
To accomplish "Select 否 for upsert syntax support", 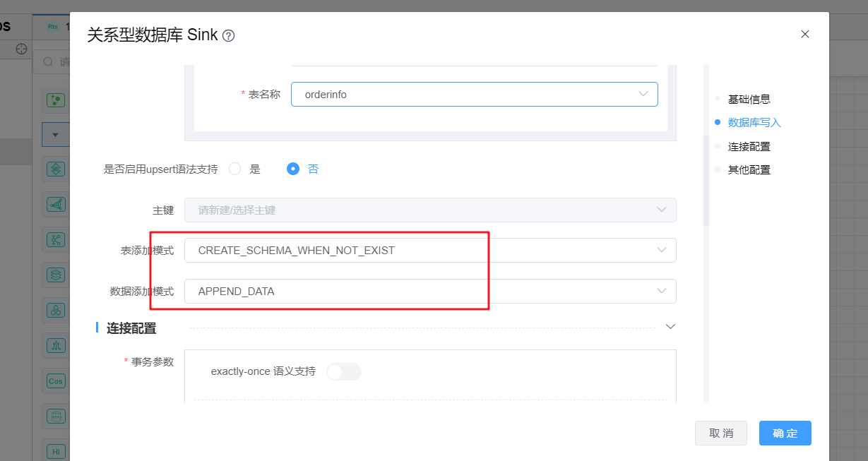I will [x=293, y=169].
